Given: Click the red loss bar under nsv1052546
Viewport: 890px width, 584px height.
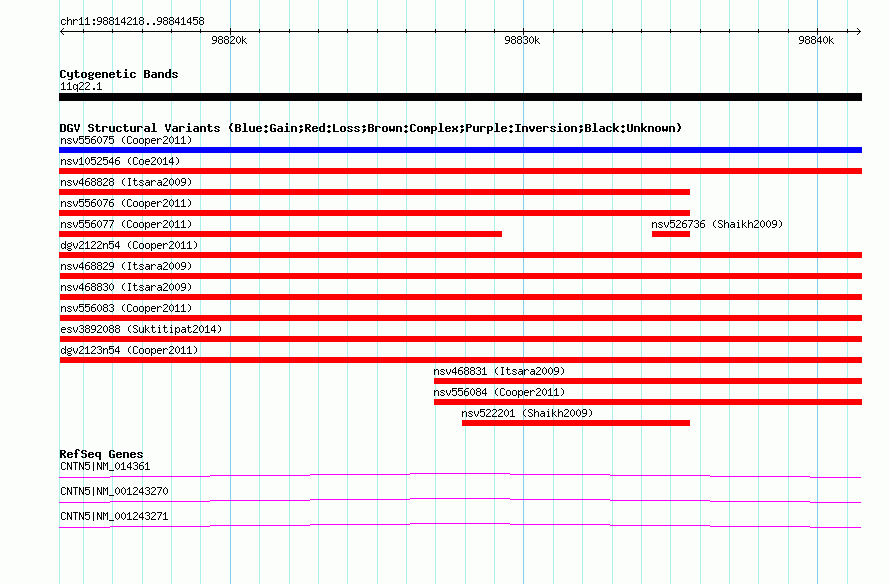Looking at the screenshot, I should 460,171.
